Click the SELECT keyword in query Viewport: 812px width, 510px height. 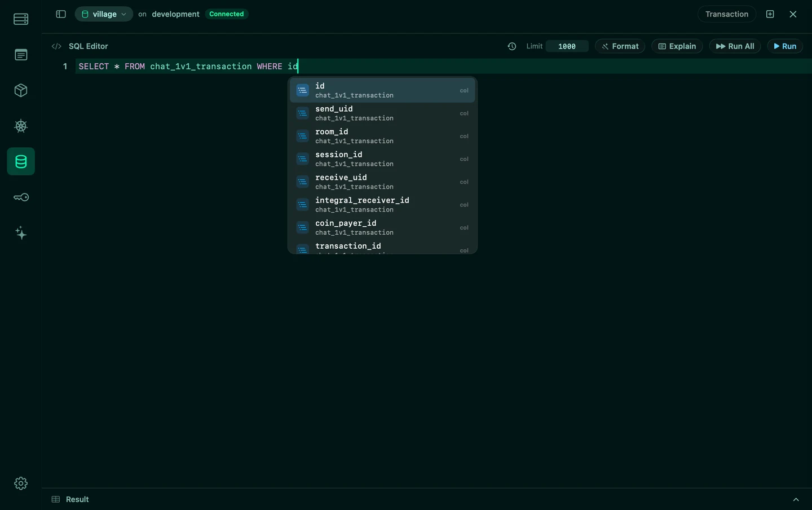tap(94, 67)
